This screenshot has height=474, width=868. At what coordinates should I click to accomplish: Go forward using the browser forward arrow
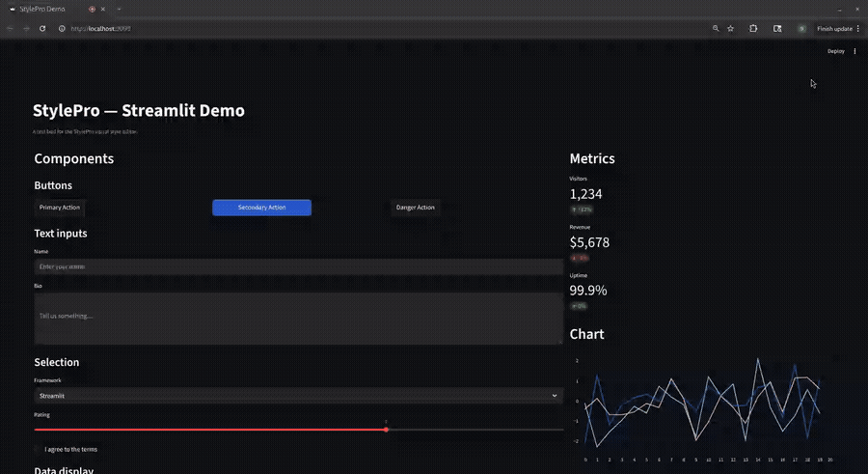click(x=26, y=28)
